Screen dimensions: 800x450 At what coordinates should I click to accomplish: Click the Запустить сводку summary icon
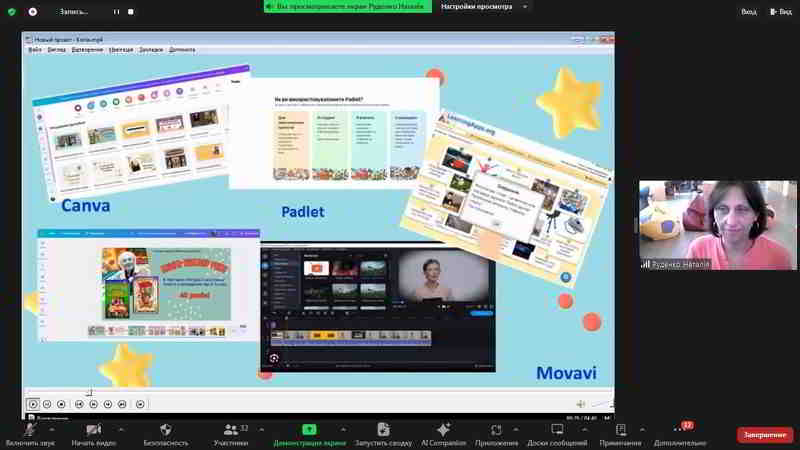pyautogui.click(x=383, y=430)
